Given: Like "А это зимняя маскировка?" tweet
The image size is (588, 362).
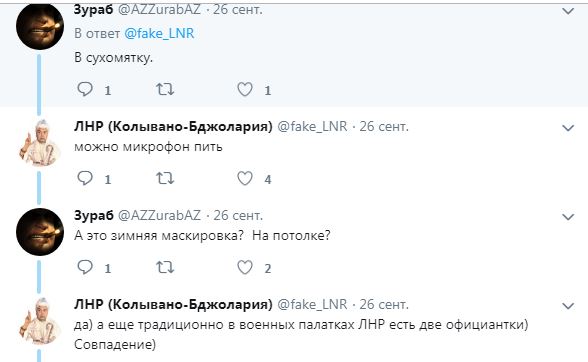Looking at the screenshot, I should click(x=245, y=267).
